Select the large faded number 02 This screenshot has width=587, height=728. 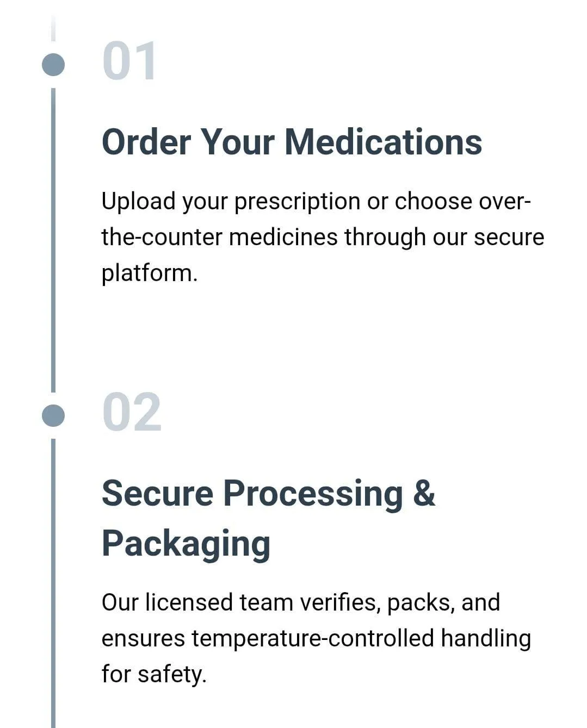coord(132,412)
